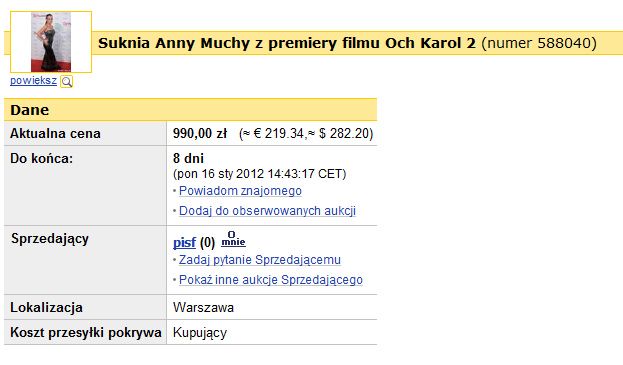623x365 pixels.
Task: Ask seller via 'Zadaj pytanie Sprzedającemu'
Action: point(259,260)
